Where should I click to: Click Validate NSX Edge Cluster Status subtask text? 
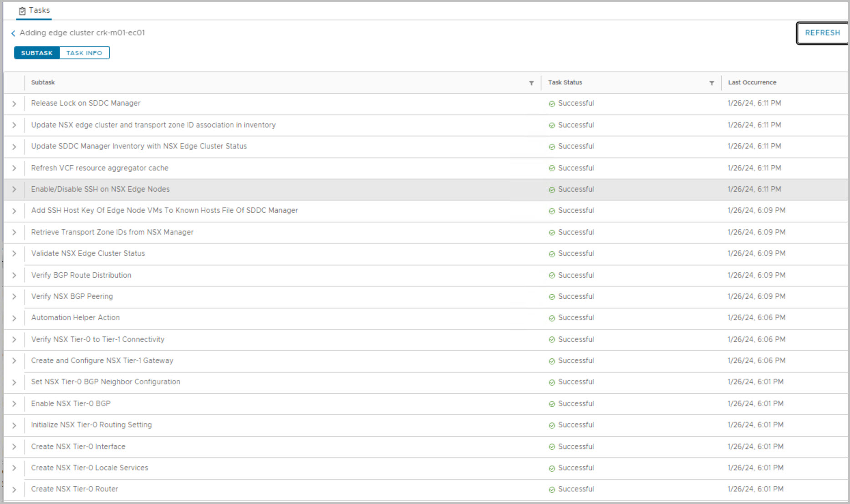88,254
